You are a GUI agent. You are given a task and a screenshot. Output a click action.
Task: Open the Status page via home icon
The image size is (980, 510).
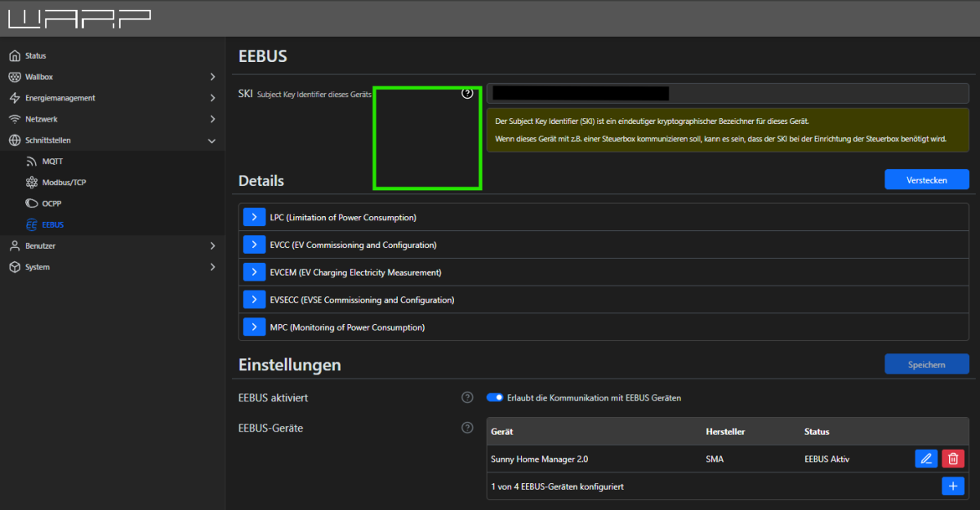point(14,55)
